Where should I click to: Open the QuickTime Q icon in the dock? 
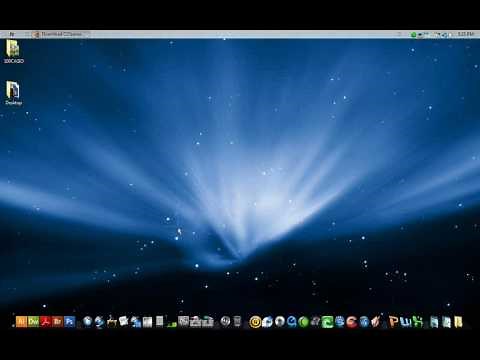point(292,322)
